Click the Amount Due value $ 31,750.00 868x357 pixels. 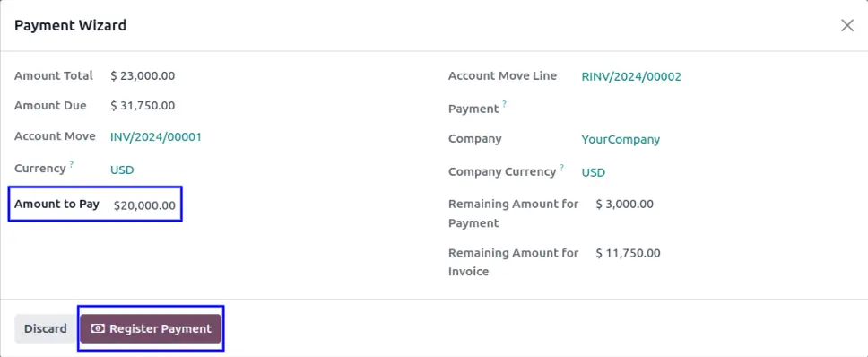pyautogui.click(x=143, y=106)
